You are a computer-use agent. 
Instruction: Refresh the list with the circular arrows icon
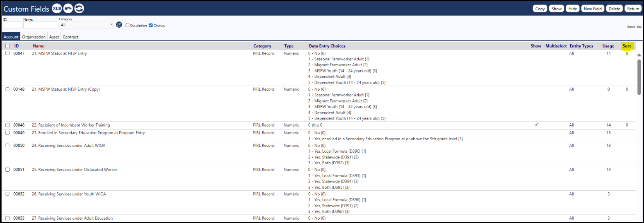tap(79, 9)
